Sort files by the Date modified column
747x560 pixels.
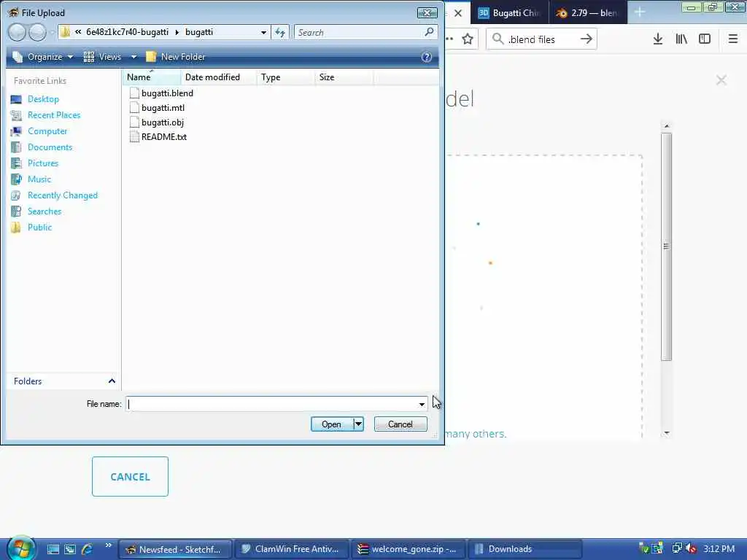[218, 77]
